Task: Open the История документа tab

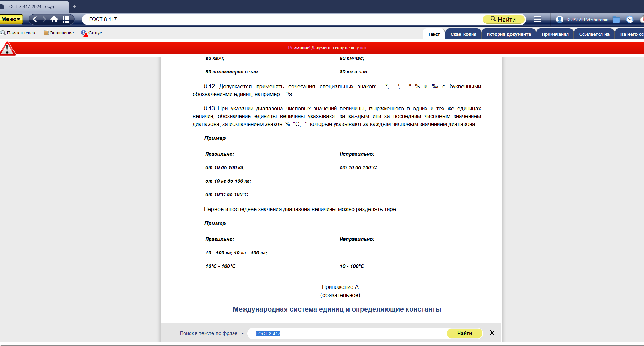Action: point(509,34)
